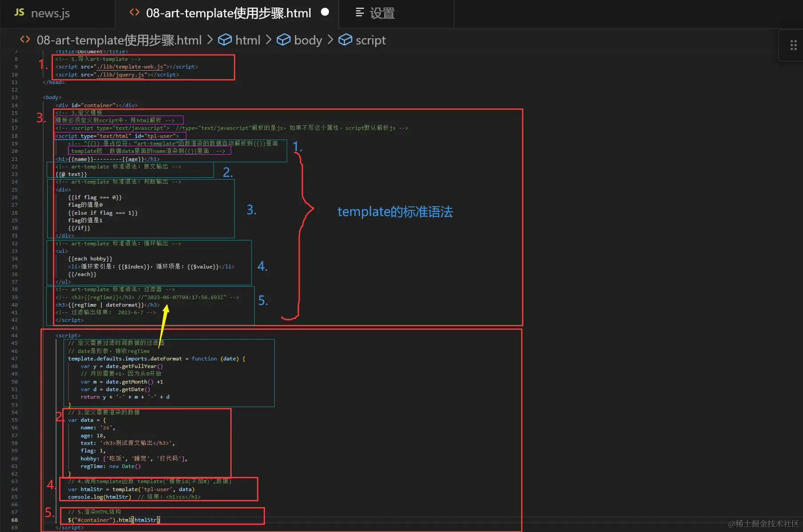
Task: Click the console.log(htmlStr) statement
Action: [100, 497]
